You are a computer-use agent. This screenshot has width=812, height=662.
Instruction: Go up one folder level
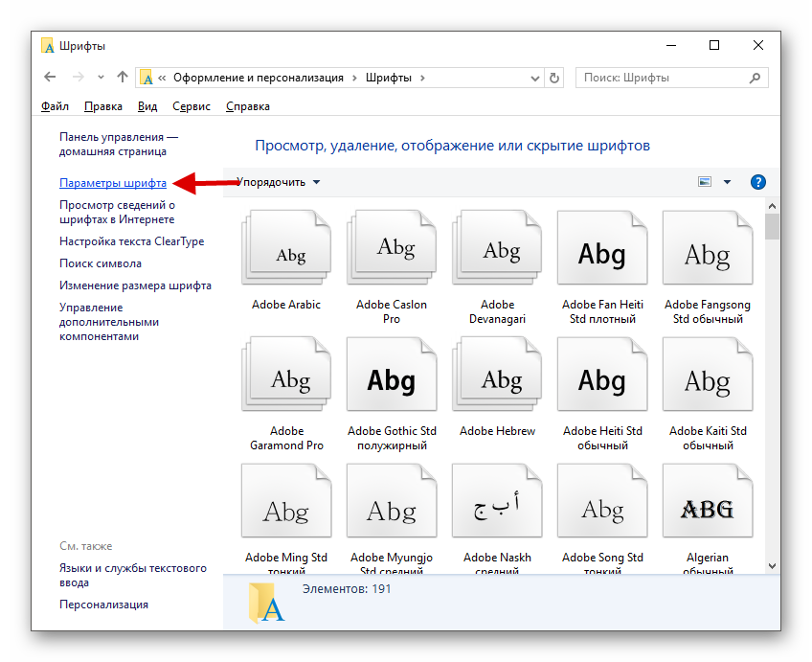(123, 78)
